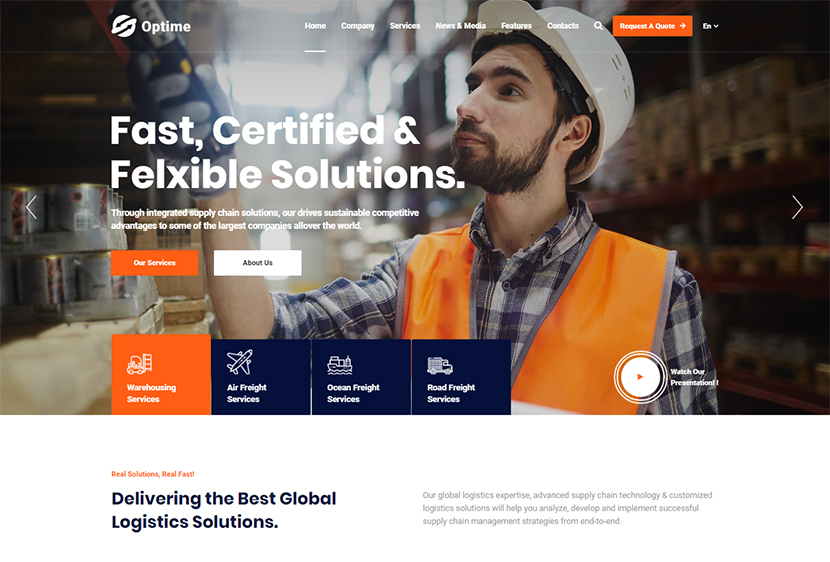The height and width of the screenshot is (562, 830).
Task: Click 'Fast, Certified & Felxible Solutions.' headline
Action: coord(287,152)
